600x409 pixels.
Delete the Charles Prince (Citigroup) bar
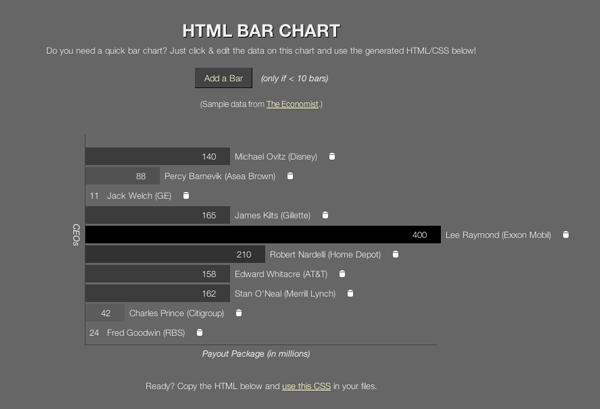(x=238, y=313)
